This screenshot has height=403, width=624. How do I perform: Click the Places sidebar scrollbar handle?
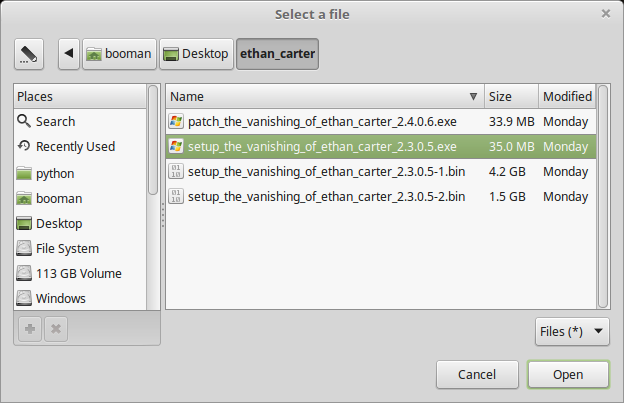coord(153,140)
